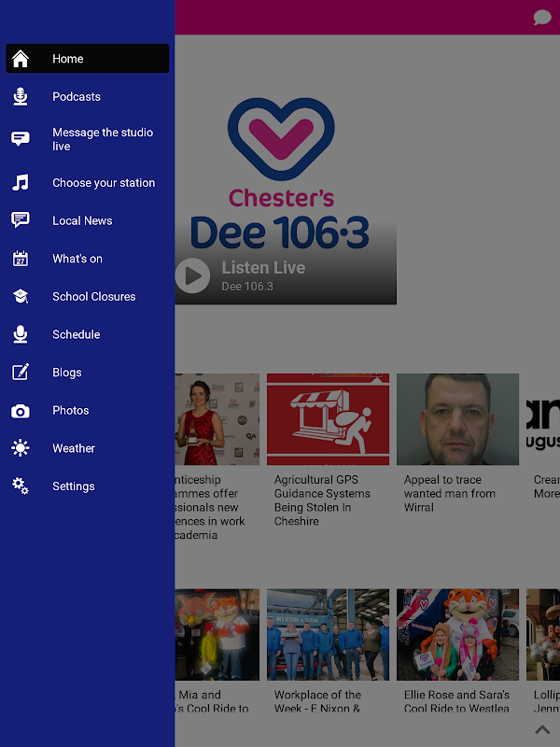Click the Blogs pencil icon
This screenshot has width=560, height=747.
21,372
